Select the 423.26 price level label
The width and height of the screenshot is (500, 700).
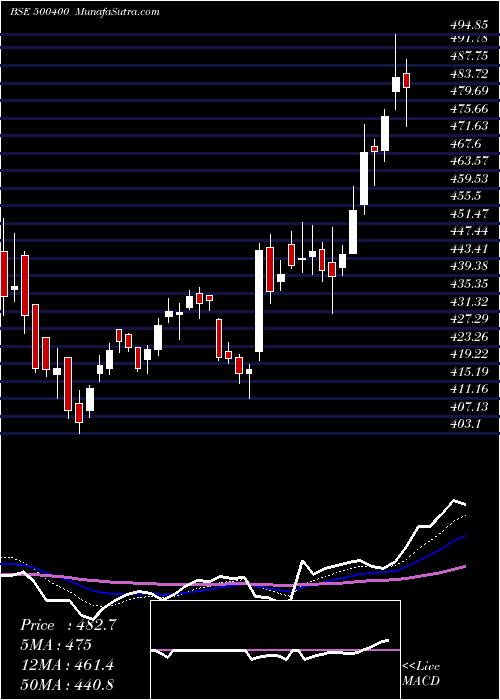pos(469,337)
